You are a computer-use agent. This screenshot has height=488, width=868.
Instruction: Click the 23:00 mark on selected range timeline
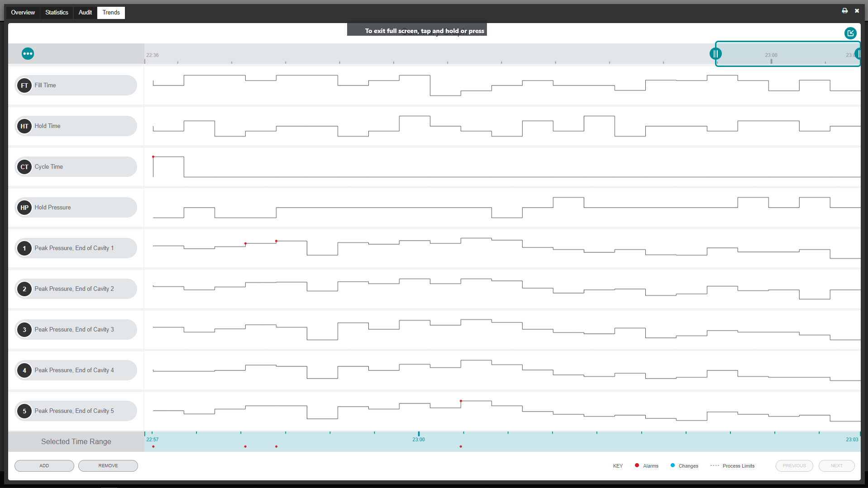pyautogui.click(x=419, y=440)
